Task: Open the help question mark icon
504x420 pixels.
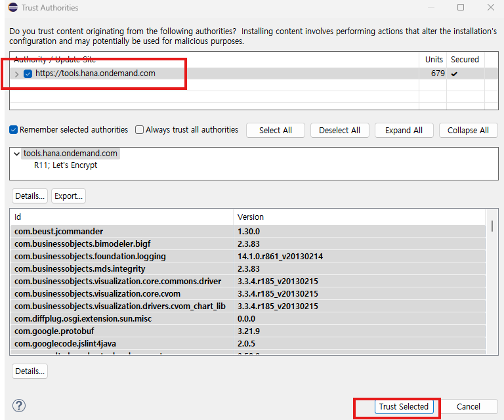Action: tap(19, 406)
